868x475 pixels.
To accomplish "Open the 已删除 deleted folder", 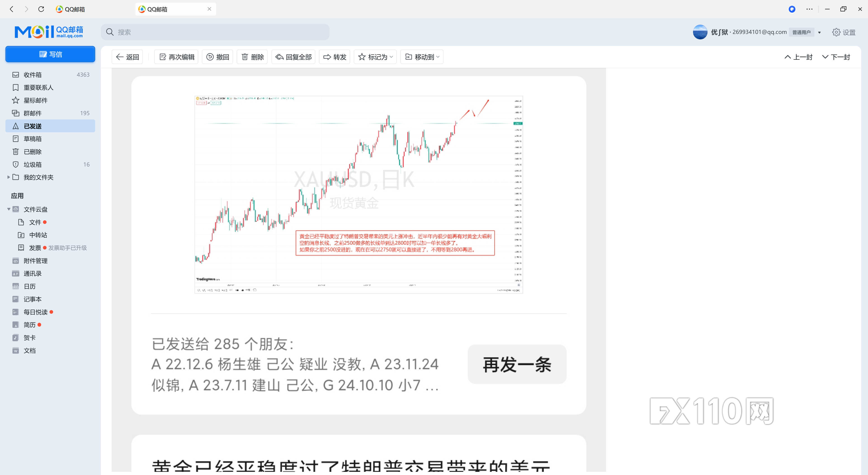I will 50,152.
